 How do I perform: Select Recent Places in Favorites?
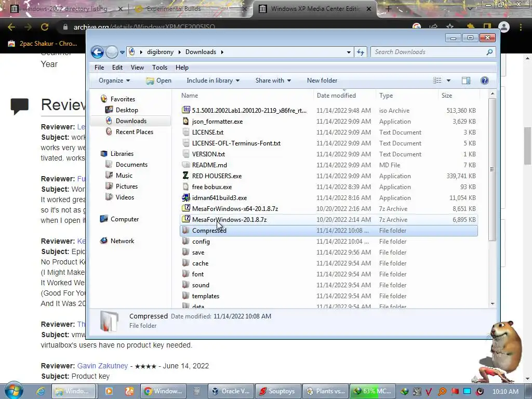click(x=135, y=131)
